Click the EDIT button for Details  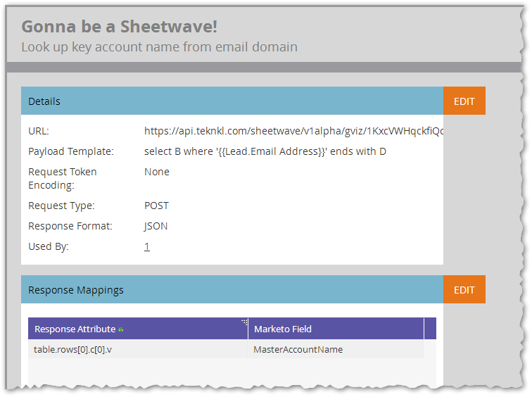pyautogui.click(x=464, y=101)
